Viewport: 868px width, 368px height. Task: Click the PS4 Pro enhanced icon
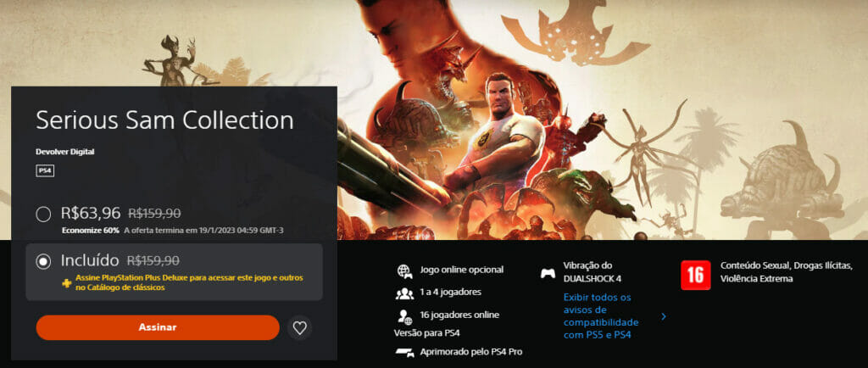pos(404,352)
